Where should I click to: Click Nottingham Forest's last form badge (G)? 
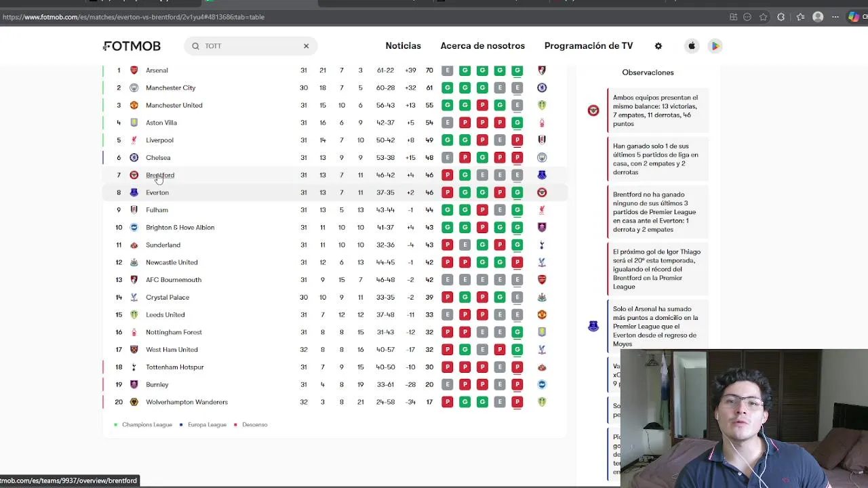point(517,332)
